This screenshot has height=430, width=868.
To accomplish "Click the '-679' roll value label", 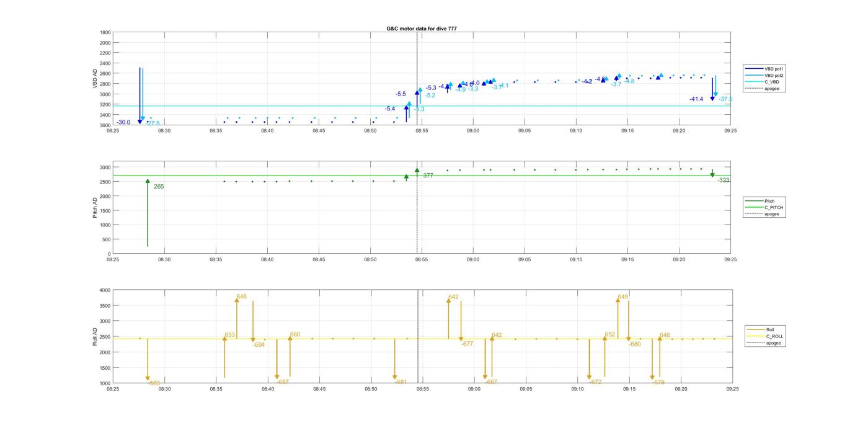I will 658,382.
